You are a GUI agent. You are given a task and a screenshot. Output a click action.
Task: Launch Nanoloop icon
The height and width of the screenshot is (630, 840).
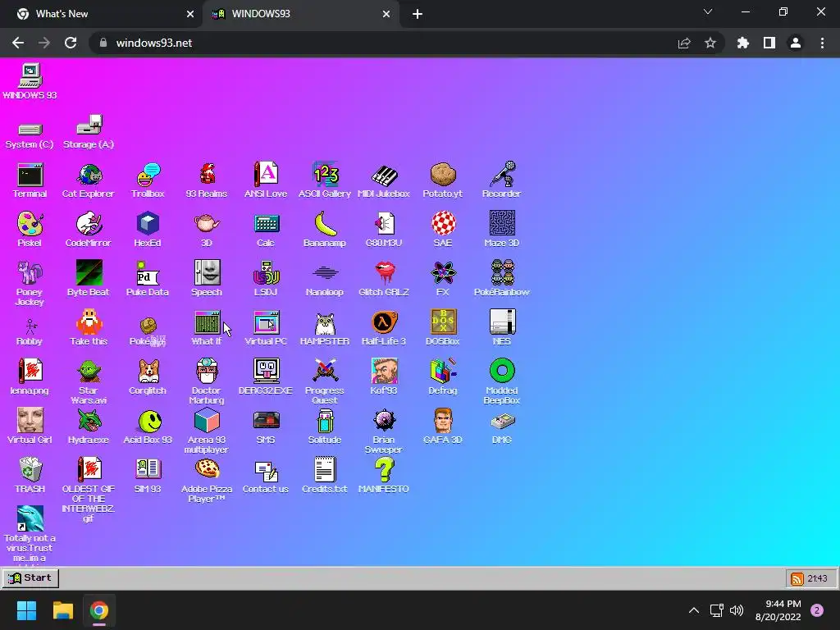(x=325, y=273)
